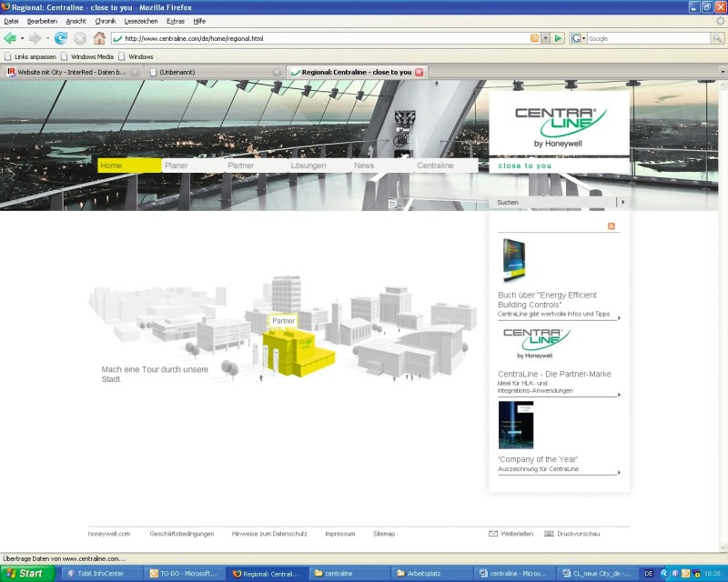Click the Company of the Year image thumbnail

pyautogui.click(x=516, y=425)
